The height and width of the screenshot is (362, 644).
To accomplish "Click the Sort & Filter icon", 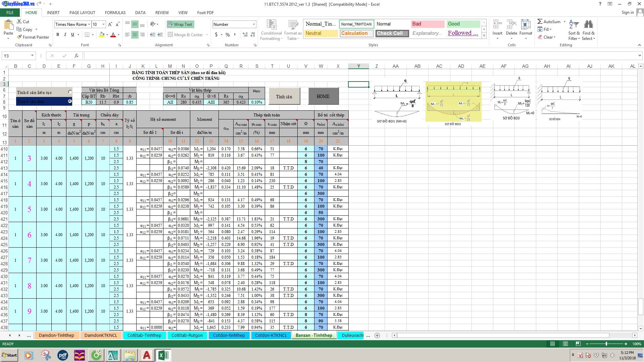I will pos(574,30).
